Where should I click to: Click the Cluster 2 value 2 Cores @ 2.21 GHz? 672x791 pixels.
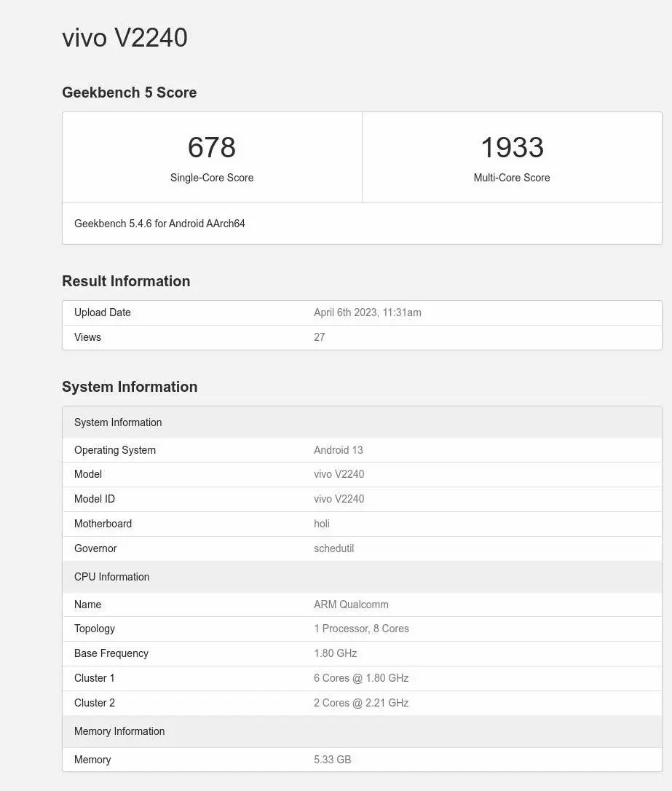361,703
